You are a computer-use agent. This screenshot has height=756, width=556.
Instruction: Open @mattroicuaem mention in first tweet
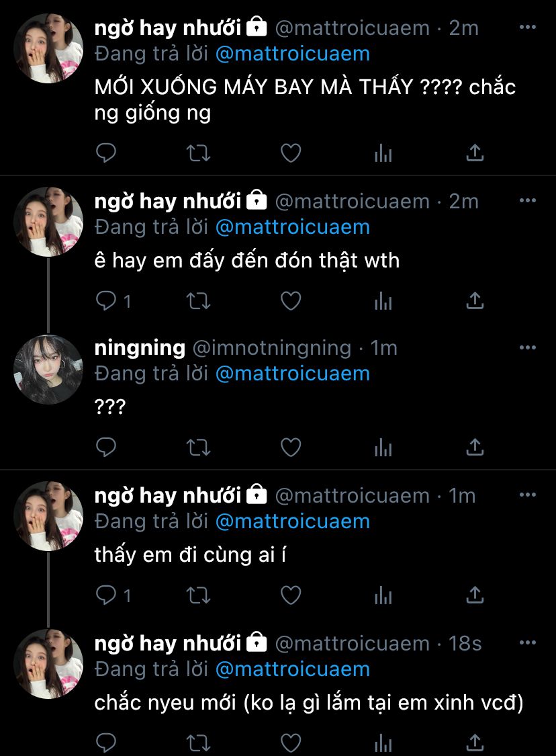(x=293, y=54)
